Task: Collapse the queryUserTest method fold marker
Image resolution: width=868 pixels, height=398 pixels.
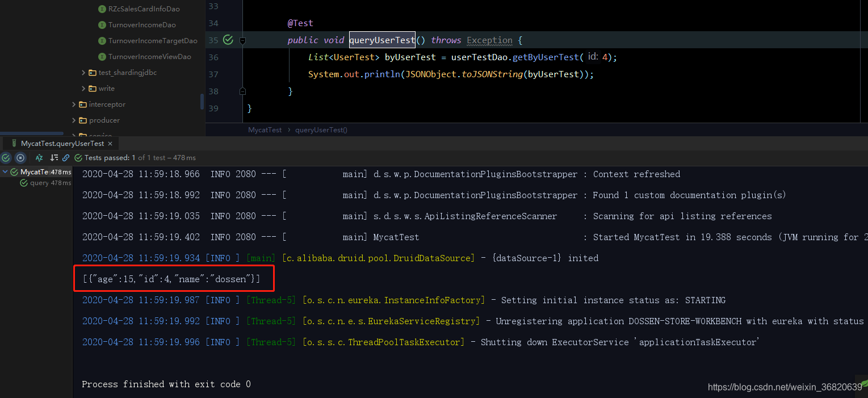Action: (x=242, y=40)
